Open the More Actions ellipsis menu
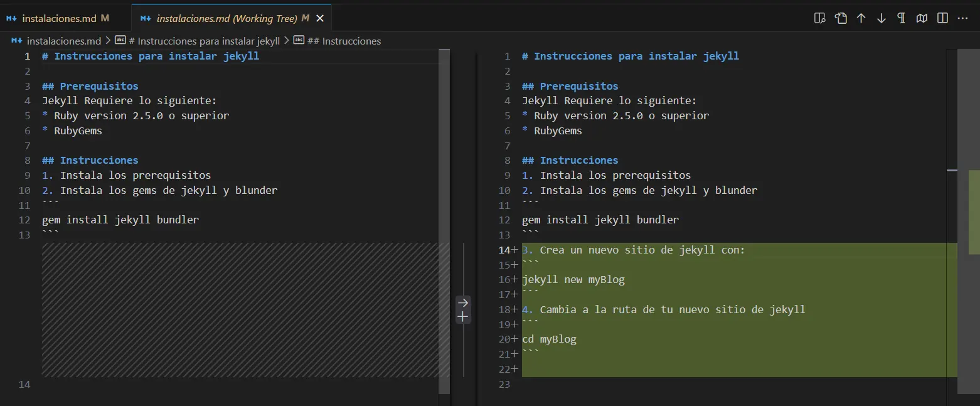Image resolution: width=980 pixels, height=406 pixels. [962, 18]
